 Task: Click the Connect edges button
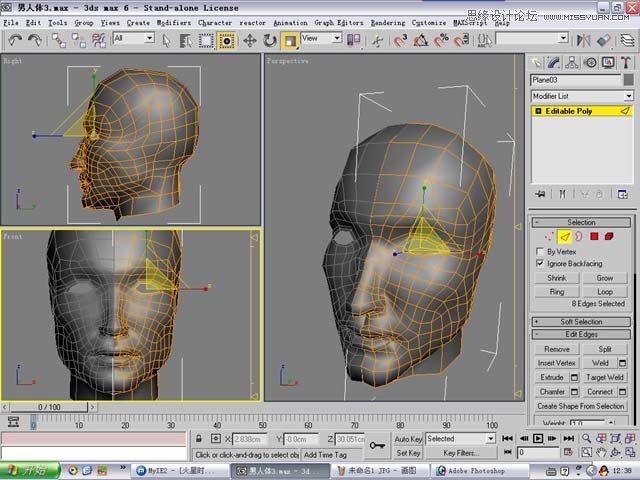click(x=600, y=392)
